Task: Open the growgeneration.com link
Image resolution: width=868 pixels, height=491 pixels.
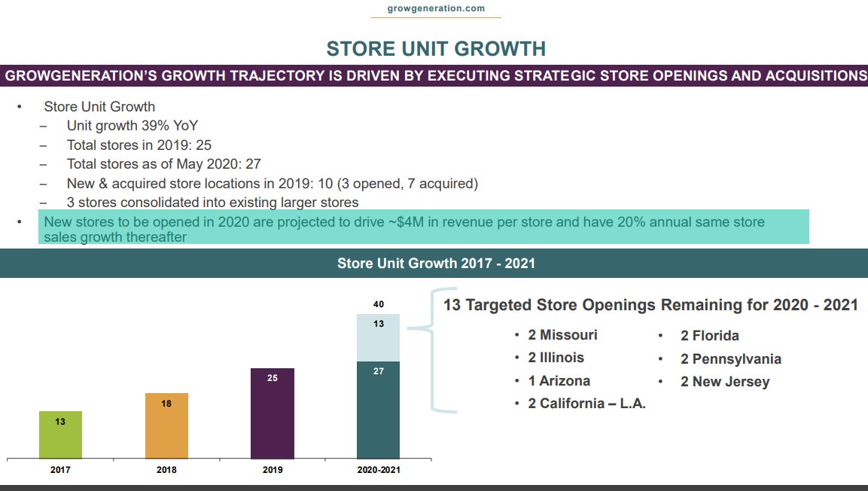Action: [435, 8]
